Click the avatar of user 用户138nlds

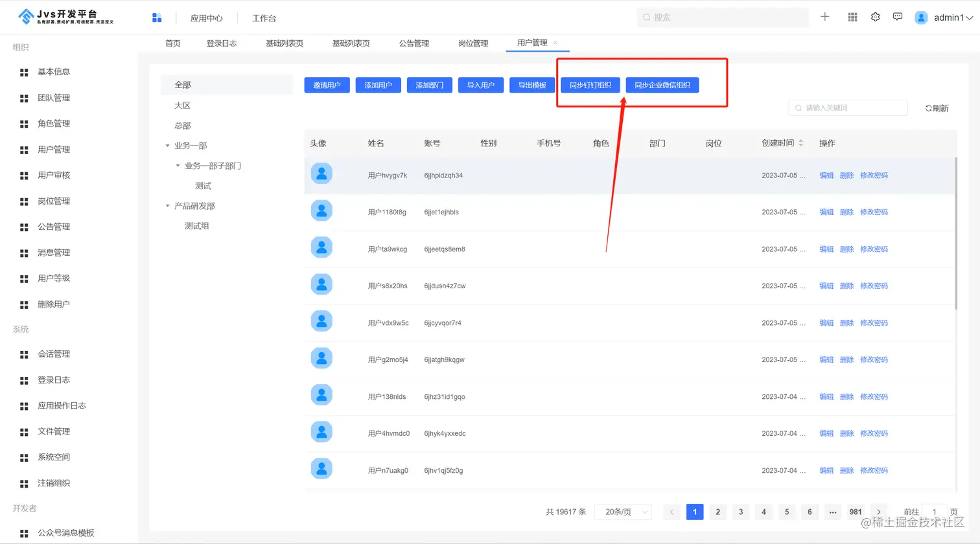click(321, 395)
